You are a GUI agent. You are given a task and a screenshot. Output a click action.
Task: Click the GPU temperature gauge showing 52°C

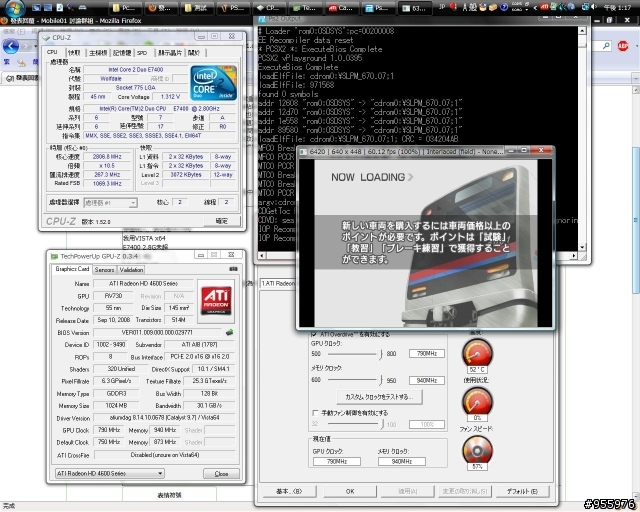pyautogui.click(x=477, y=354)
